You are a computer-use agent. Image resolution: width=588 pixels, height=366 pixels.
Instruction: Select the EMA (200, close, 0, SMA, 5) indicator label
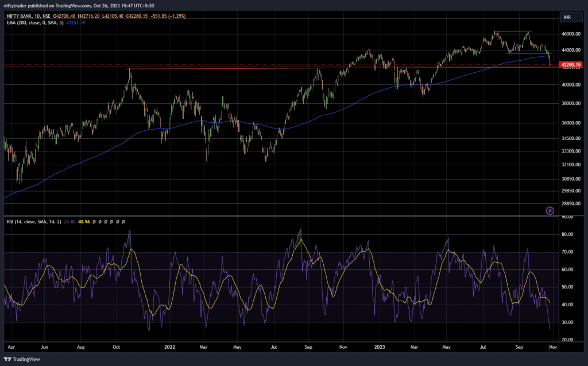[35, 23]
